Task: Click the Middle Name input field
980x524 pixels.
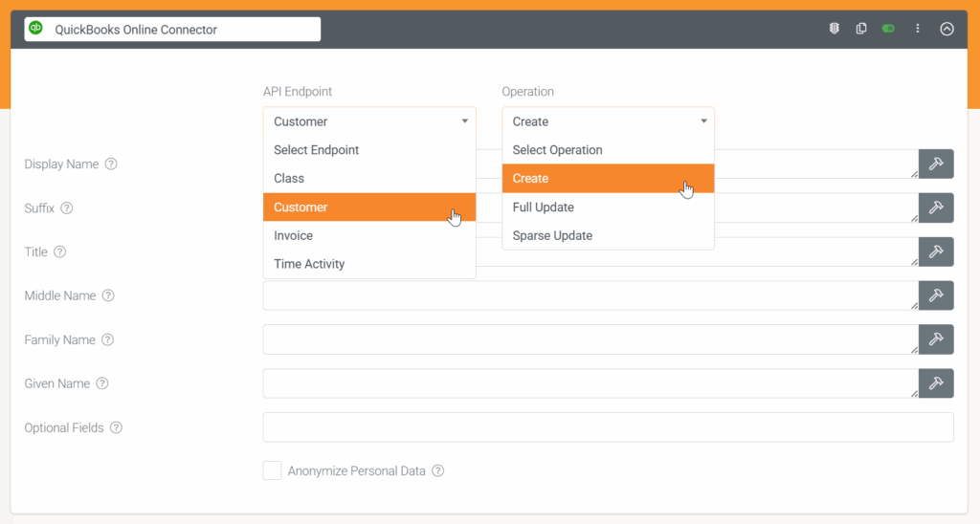Action: click(590, 295)
